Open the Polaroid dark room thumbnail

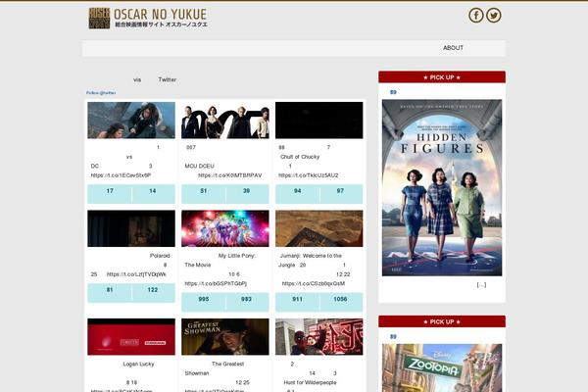(x=131, y=228)
